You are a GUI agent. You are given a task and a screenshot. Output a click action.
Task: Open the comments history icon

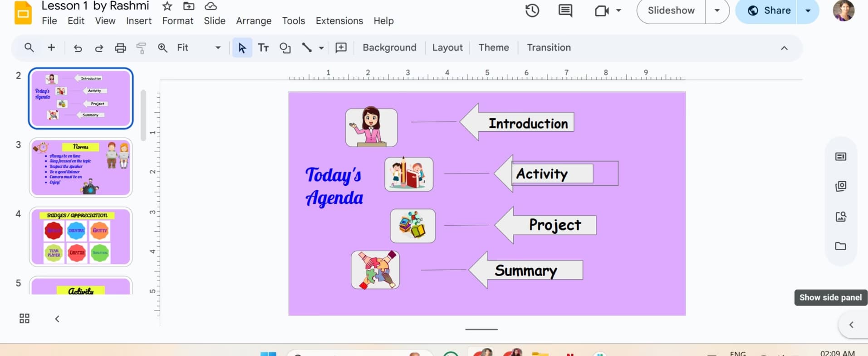point(565,10)
